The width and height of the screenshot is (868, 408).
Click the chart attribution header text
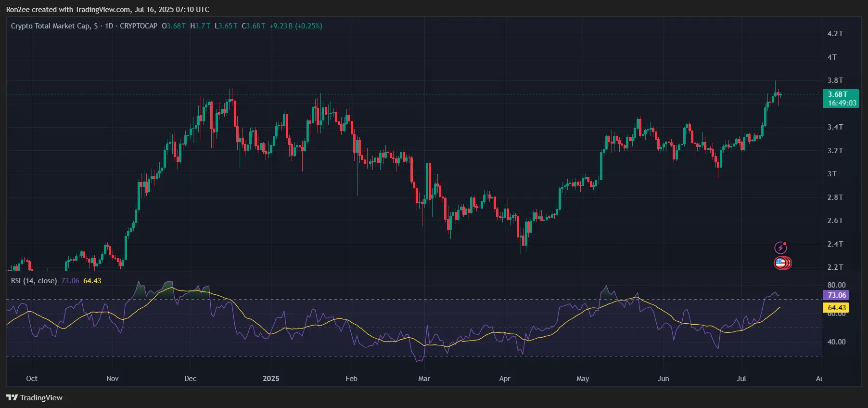click(x=108, y=10)
